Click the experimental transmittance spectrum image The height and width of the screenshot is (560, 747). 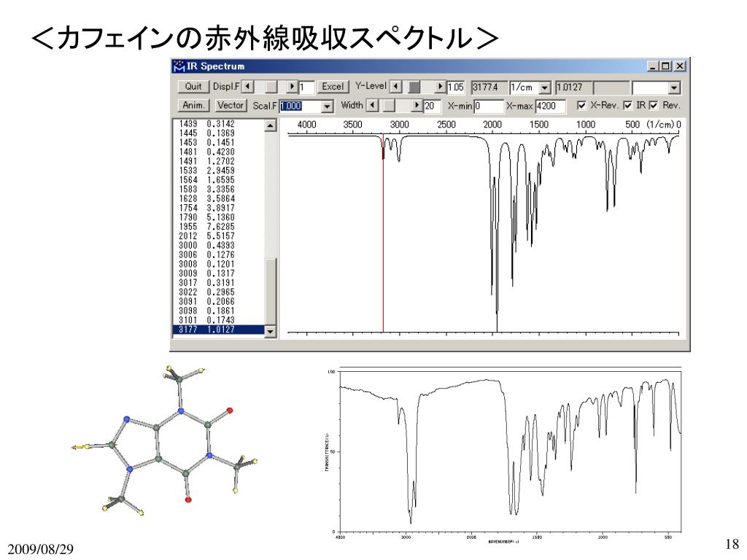(x=503, y=455)
